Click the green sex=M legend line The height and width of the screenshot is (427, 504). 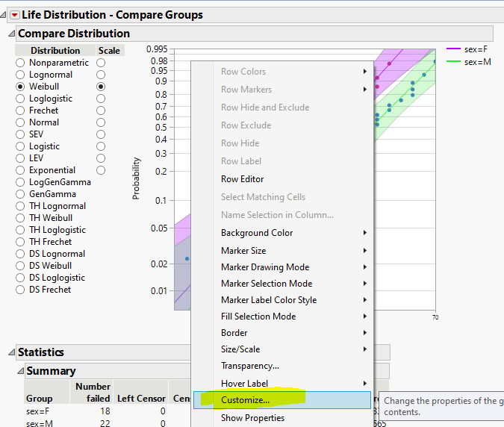pos(454,62)
